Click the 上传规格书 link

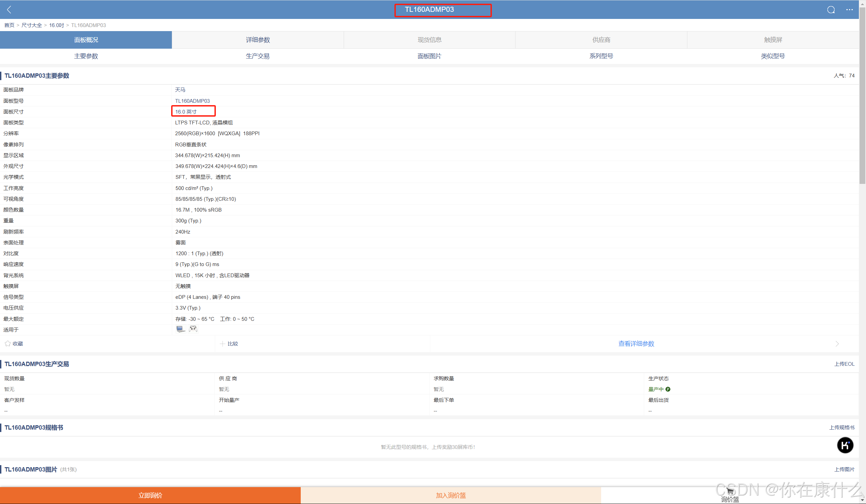(x=842, y=428)
